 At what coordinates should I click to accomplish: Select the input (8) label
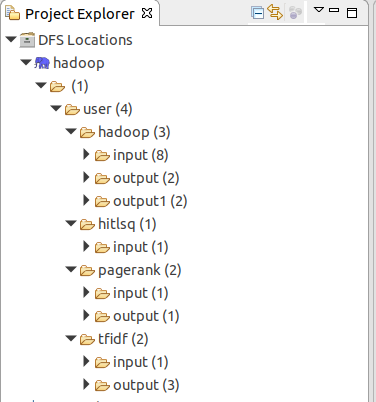click(141, 155)
